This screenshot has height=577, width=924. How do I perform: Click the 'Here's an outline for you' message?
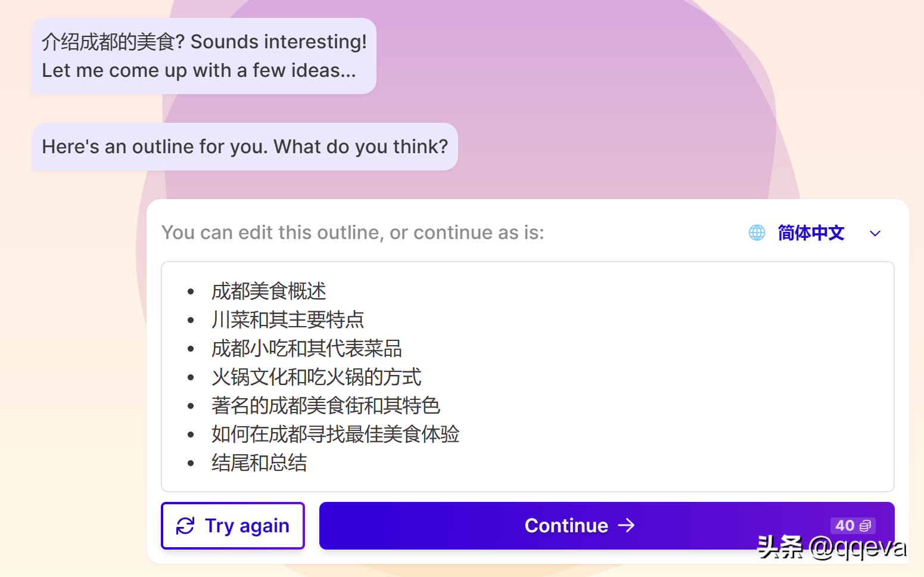pos(245,147)
